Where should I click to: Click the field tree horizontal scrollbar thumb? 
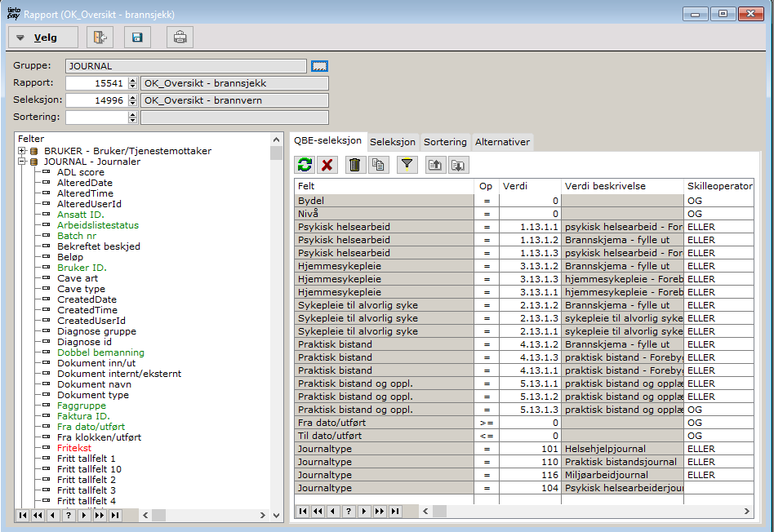(x=158, y=515)
